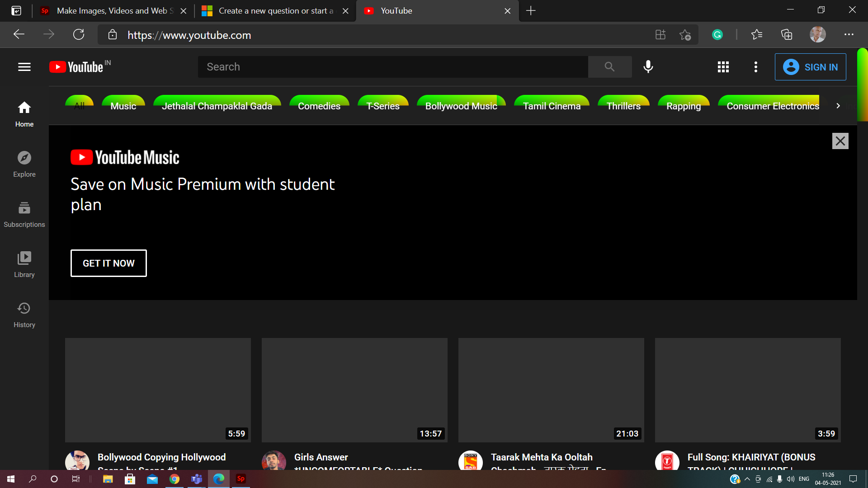Image resolution: width=868 pixels, height=488 pixels.
Task: Open Girls Answer video title
Action: [x=358, y=460]
